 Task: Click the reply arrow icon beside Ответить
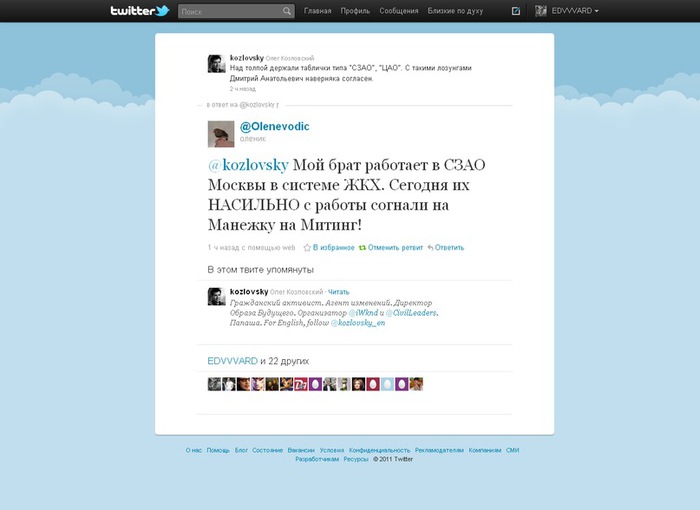pos(430,247)
